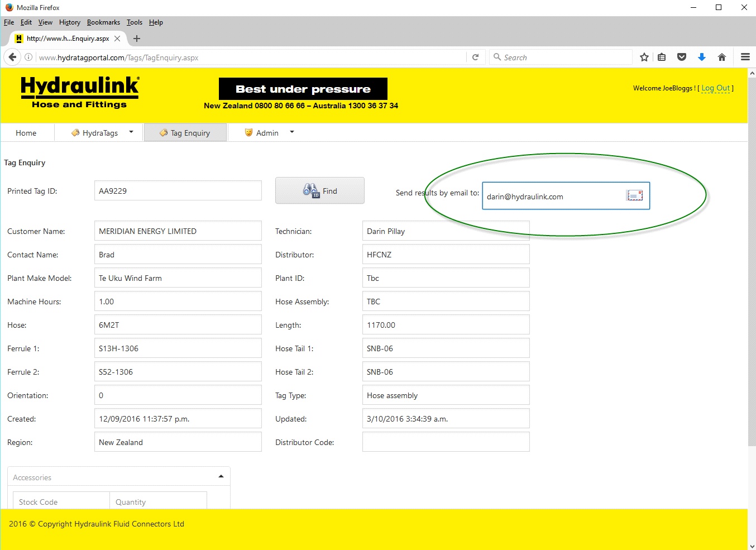Click the Hose Tail 1 field
756x550 pixels.
[446, 348]
